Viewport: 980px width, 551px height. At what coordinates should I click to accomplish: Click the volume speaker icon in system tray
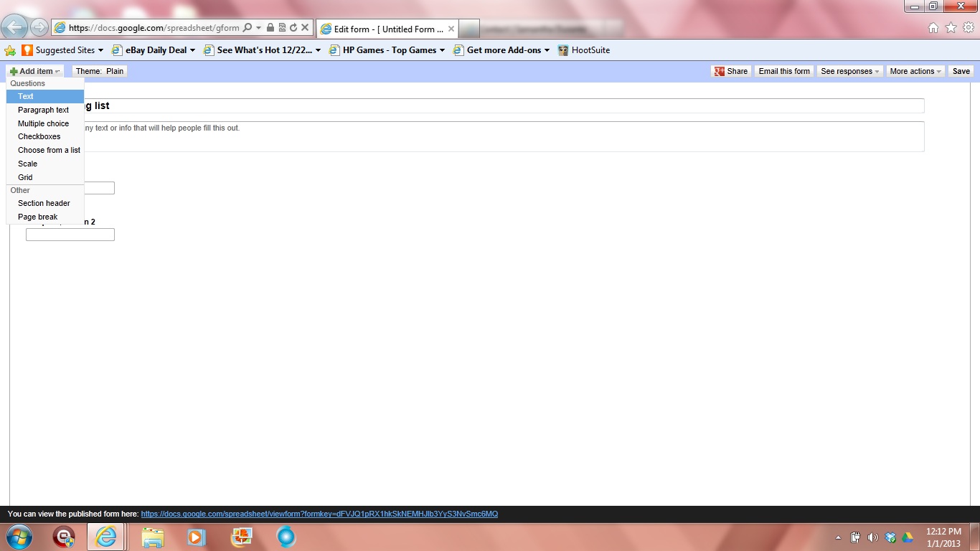tap(872, 537)
